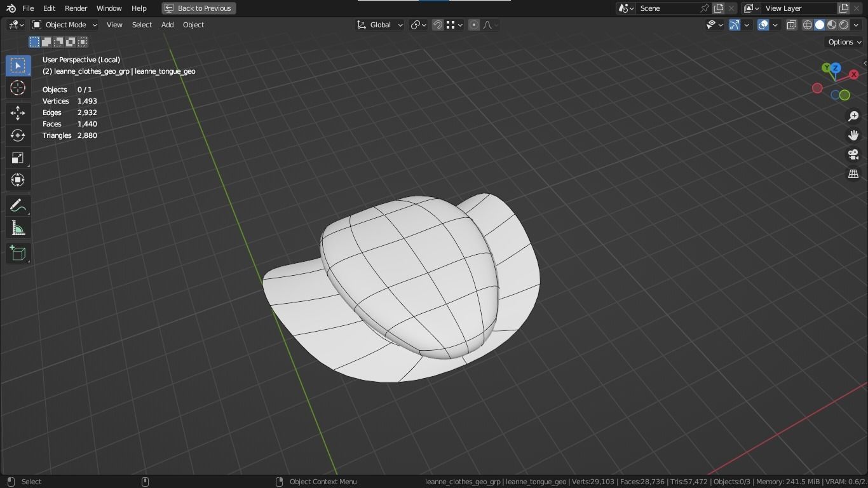Create a new scene with copy icon
The height and width of the screenshot is (488, 868).
pyautogui.click(x=719, y=8)
